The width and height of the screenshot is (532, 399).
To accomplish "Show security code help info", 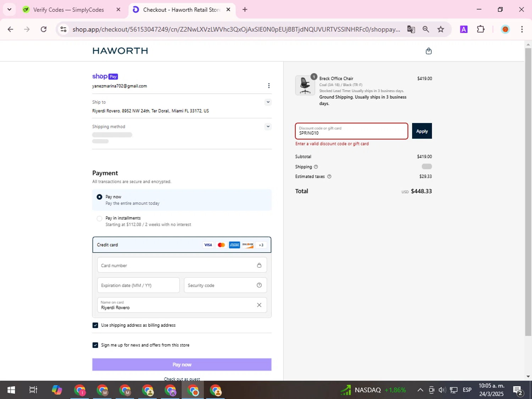I will click(x=259, y=285).
